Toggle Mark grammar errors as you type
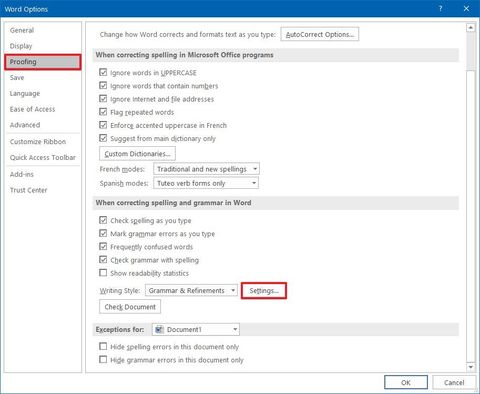This screenshot has height=394, width=480. click(103, 233)
